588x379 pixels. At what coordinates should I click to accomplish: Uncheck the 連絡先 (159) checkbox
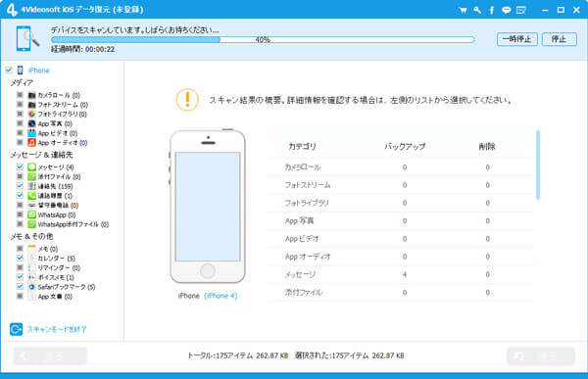20,186
